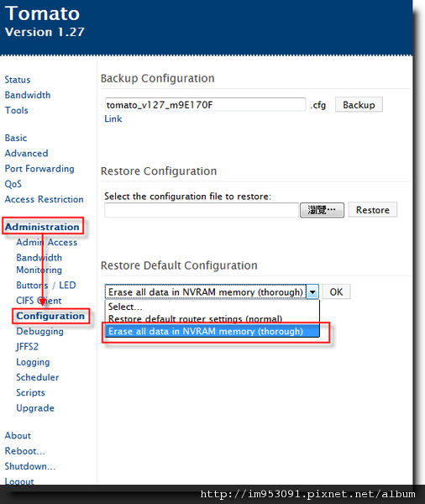
Task: Open the Scheduler settings page
Action: [38, 377]
